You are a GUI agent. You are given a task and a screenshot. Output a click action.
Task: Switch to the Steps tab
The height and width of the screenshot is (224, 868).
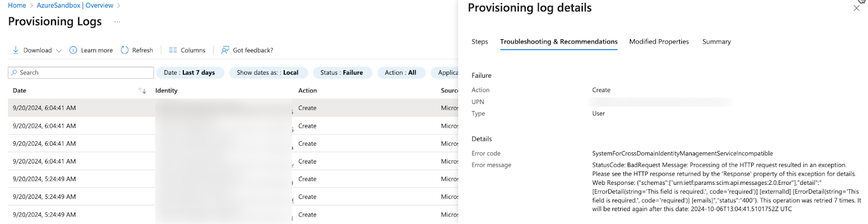[480, 41]
